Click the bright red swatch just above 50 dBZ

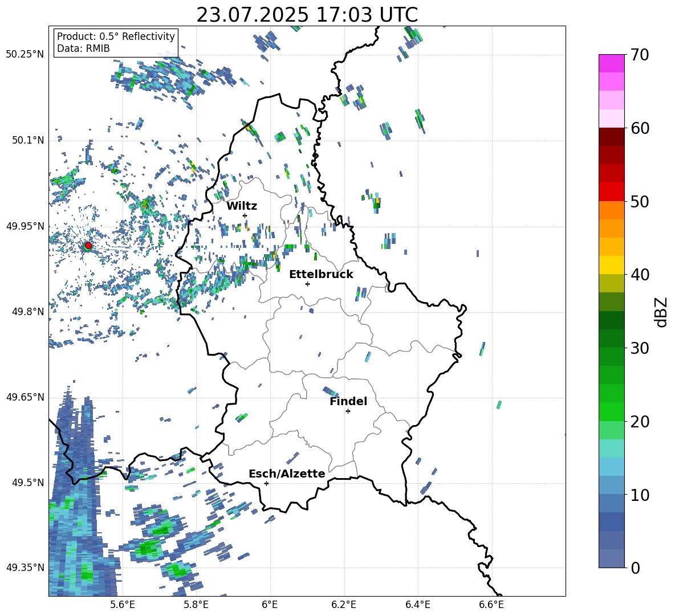pyautogui.click(x=611, y=192)
